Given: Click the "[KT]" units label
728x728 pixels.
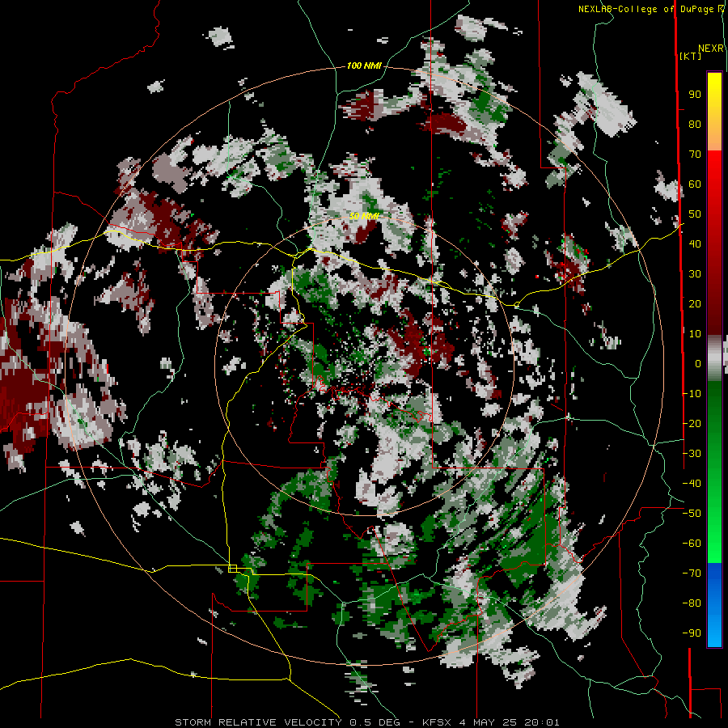Looking at the screenshot, I should point(690,56).
